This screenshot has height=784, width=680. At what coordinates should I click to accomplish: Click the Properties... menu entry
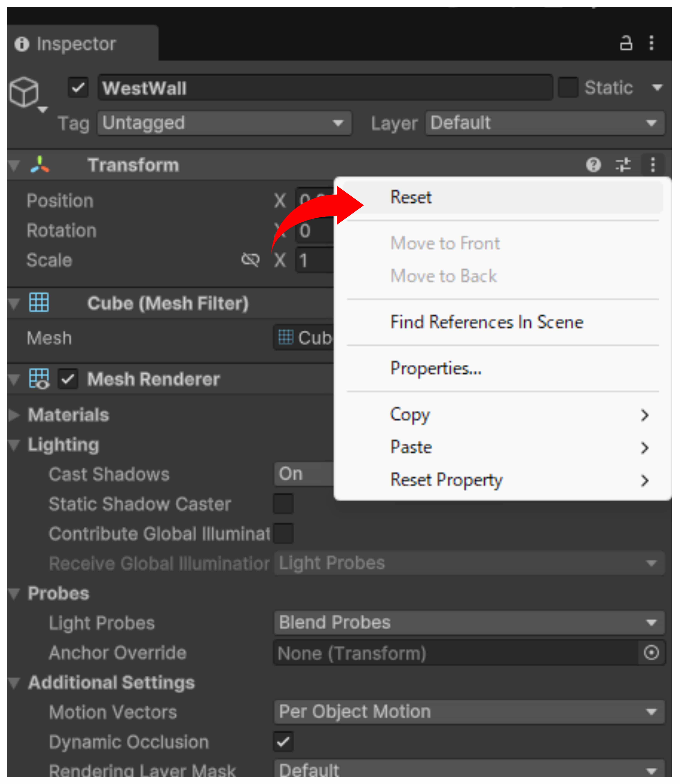pyautogui.click(x=436, y=368)
